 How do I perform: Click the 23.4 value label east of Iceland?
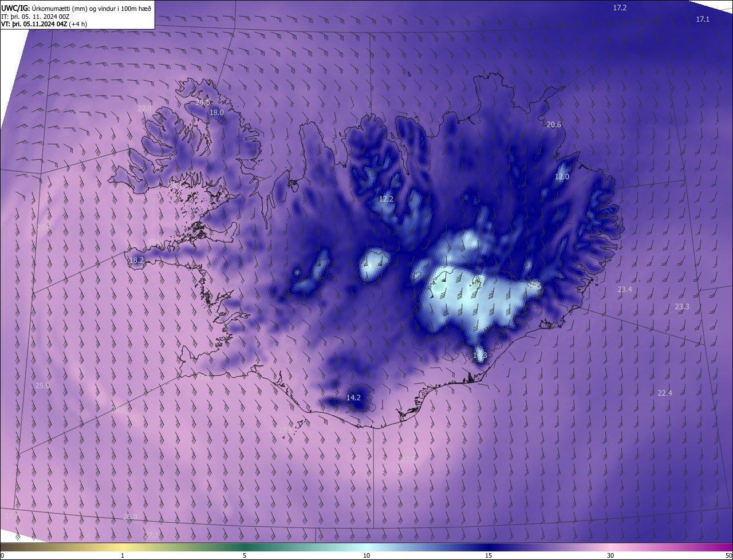tap(625, 290)
